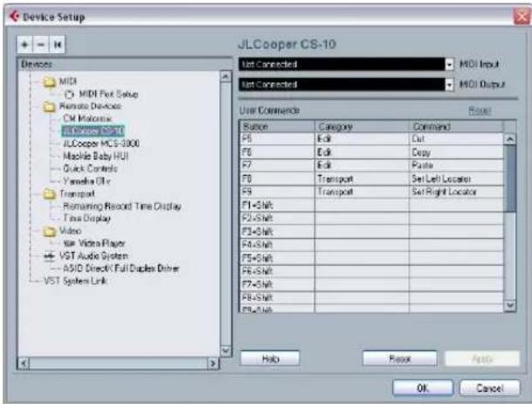Screen dimensions: 532x404
Task: Click the Transport folder icon
Action: click(x=49, y=194)
